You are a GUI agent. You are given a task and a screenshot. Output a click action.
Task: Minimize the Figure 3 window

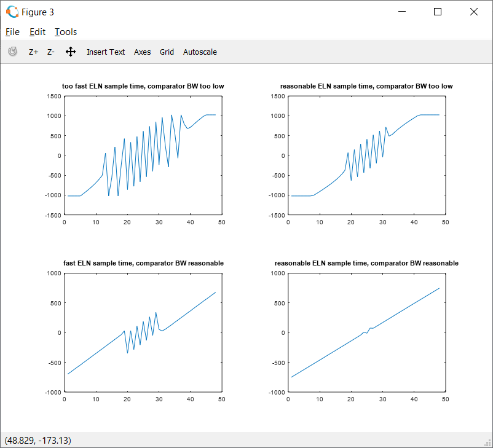(402, 12)
